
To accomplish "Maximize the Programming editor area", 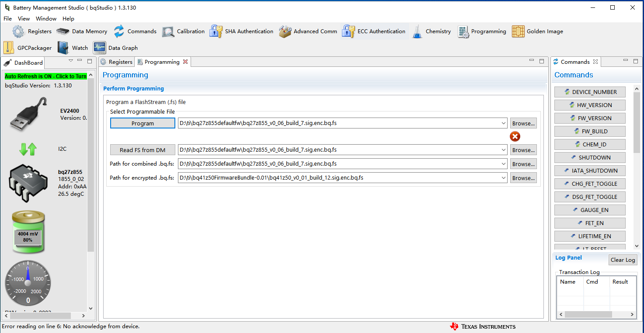I will coord(542,61).
